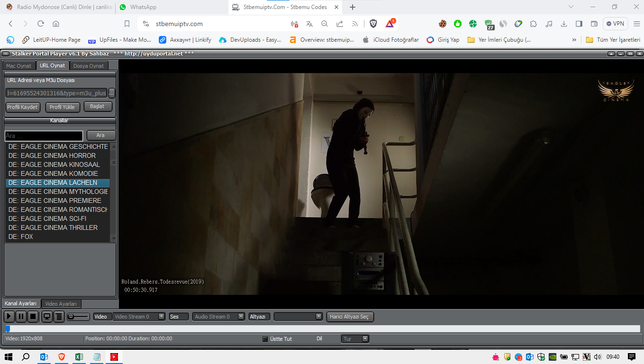Switch to the Mac Oynat tab

(19, 66)
